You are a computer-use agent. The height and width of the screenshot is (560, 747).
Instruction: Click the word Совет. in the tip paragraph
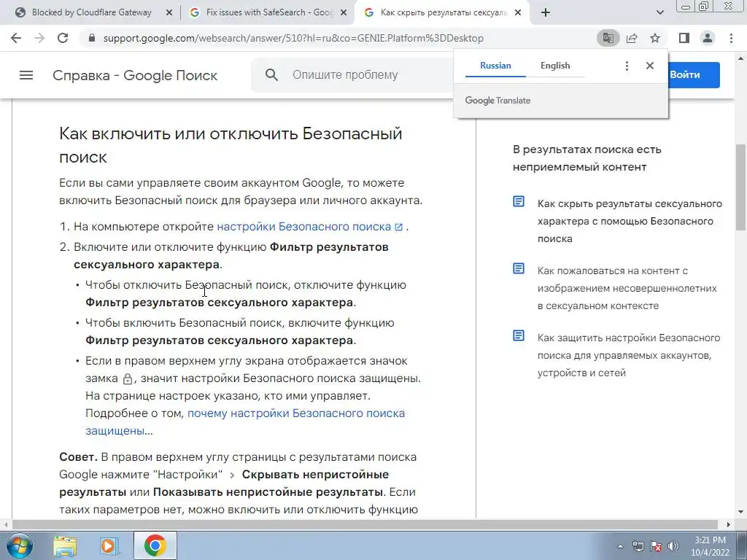(x=78, y=457)
